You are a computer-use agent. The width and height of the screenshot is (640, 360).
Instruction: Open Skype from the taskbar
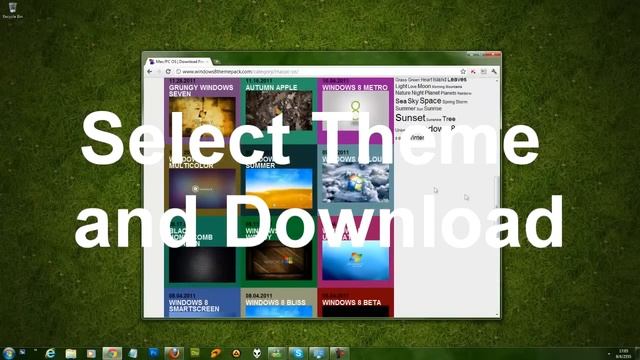[298, 353]
